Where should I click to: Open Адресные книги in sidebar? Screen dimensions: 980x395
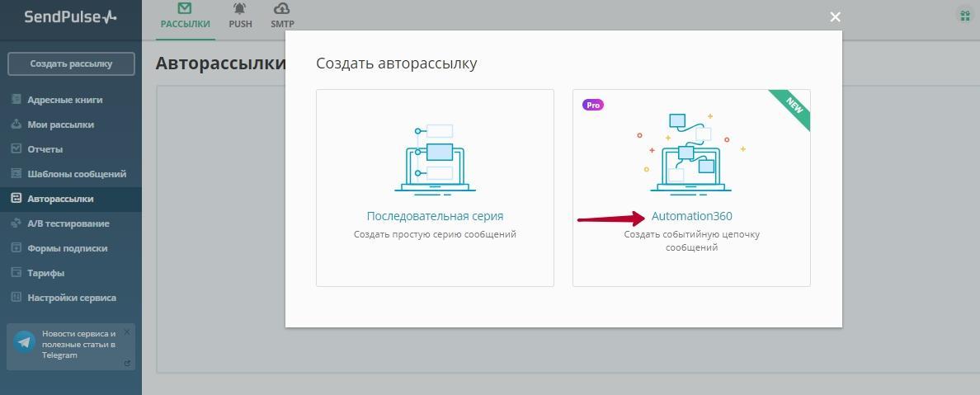[65, 100]
